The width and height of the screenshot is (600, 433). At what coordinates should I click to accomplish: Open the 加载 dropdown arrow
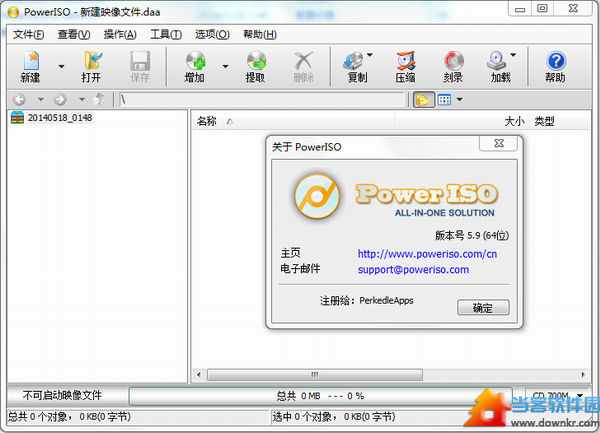click(513, 55)
